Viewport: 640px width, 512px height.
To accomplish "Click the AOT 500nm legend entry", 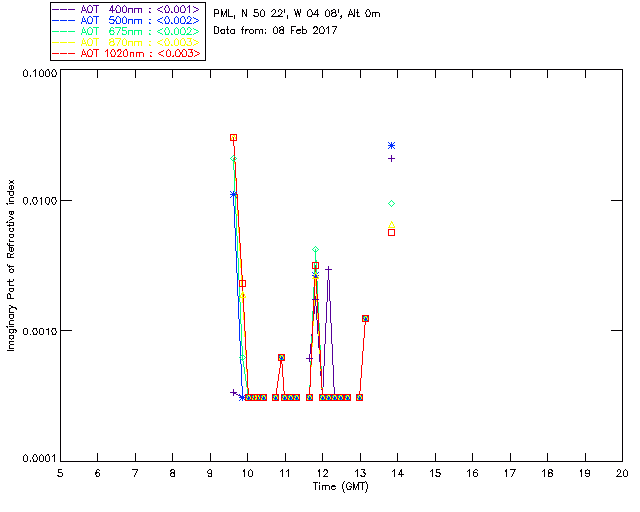I will pyautogui.click(x=126, y=20).
